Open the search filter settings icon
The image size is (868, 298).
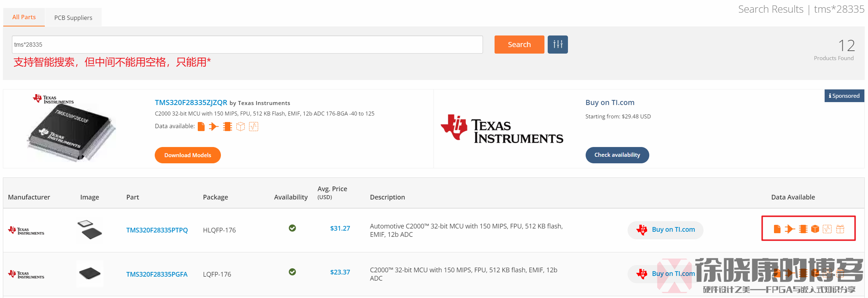coord(557,45)
